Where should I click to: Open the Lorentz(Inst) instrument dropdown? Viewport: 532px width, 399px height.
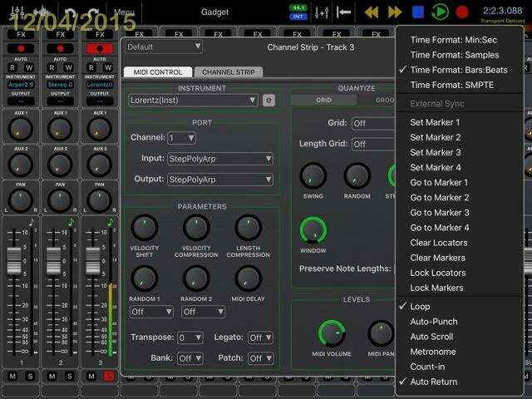(x=193, y=101)
